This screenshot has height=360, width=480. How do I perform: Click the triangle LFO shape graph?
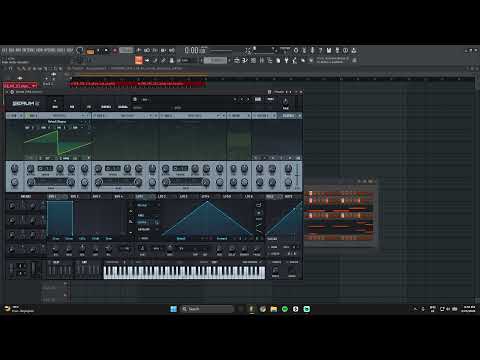[x=207, y=218]
